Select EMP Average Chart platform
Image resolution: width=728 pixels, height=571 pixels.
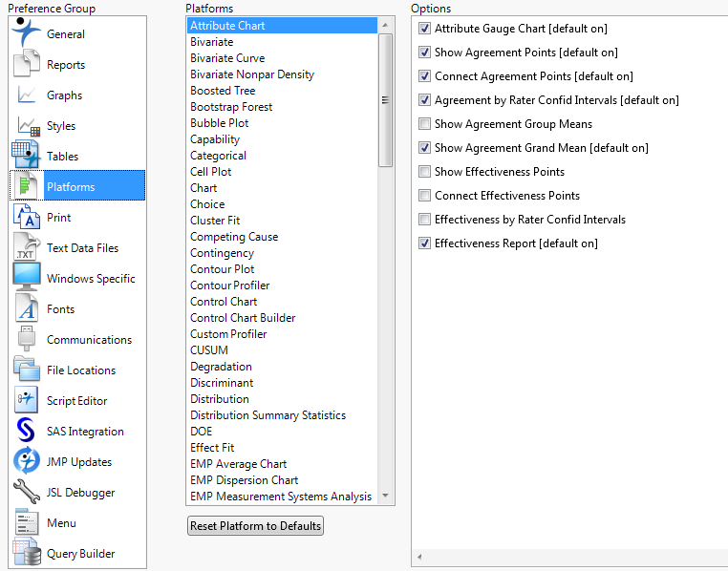pos(282,464)
